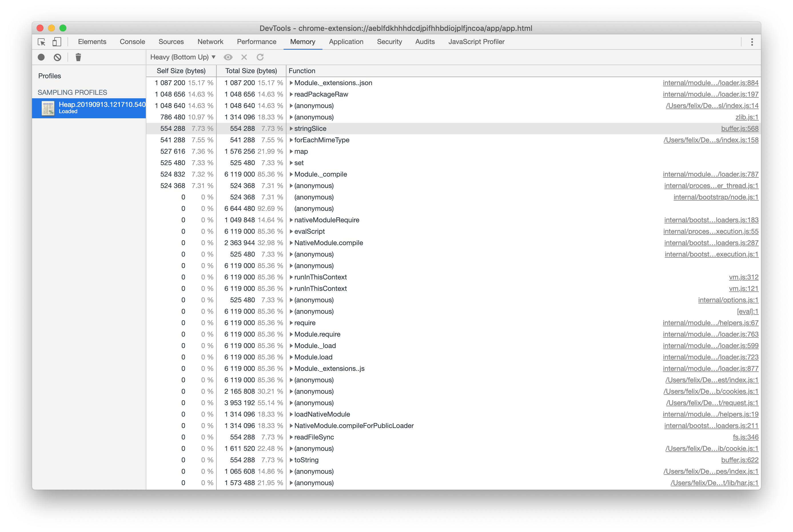Select Heavy Bottom Up dropdown
Screen dimensions: 793x532
pos(184,57)
